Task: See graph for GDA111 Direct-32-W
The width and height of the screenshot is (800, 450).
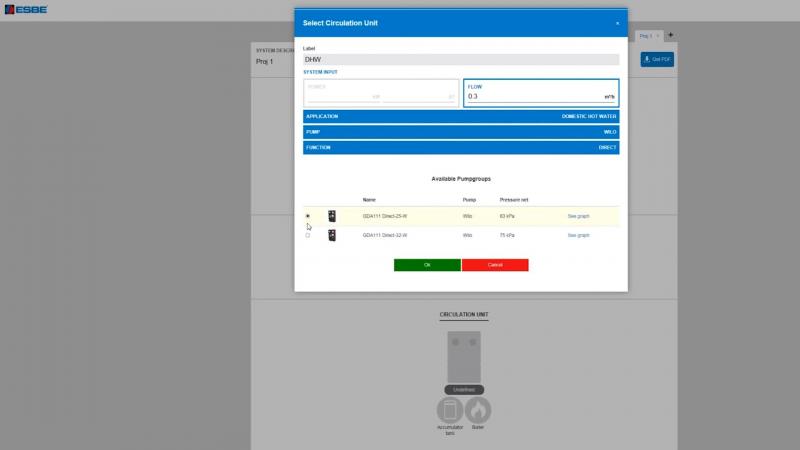Action: pyautogui.click(x=578, y=235)
